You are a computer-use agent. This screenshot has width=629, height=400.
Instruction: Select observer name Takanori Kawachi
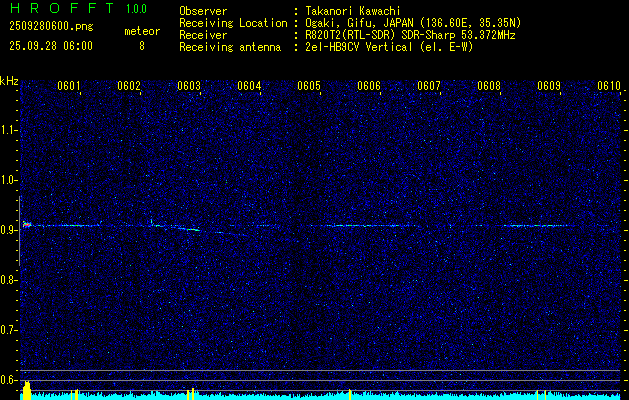353,11
